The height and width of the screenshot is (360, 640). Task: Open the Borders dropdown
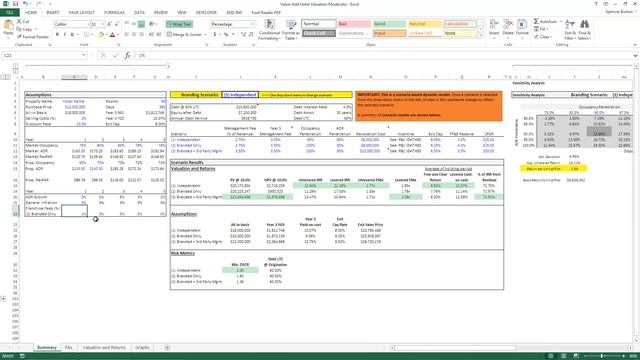coord(91,35)
